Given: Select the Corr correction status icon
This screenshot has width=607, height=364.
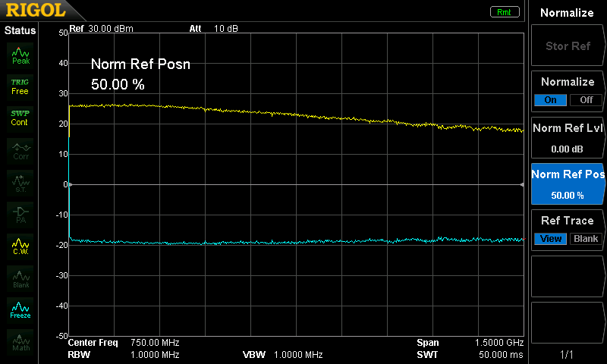Looking at the screenshot, I should pyautogui.click(x=20, y=149).
